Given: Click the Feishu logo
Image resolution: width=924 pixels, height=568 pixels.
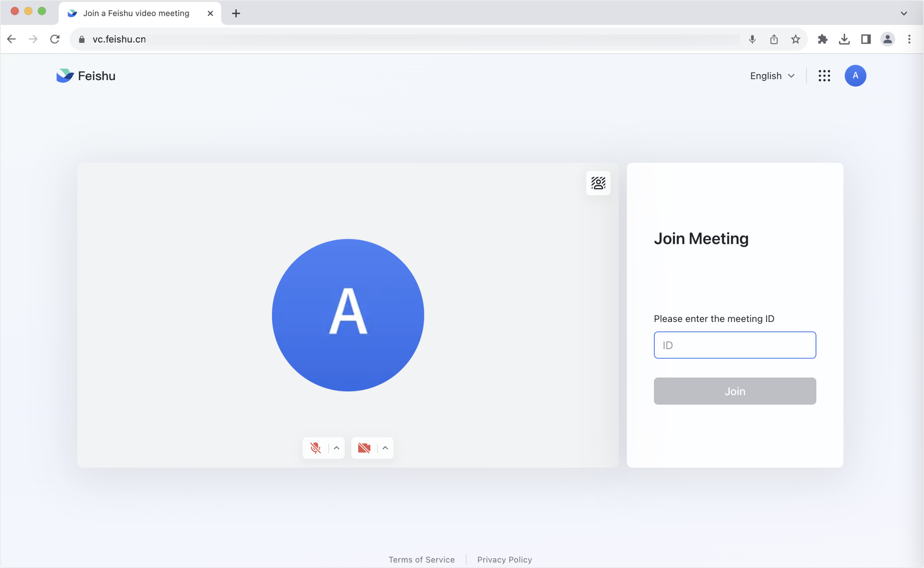Looking at the screenshot, I should coord(85,75).
